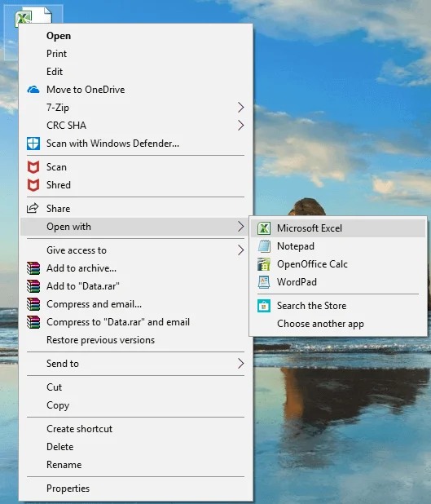This screenshot has height=504, width=431.
Task: Click the Share arrow icon
Action: point(33,208)
